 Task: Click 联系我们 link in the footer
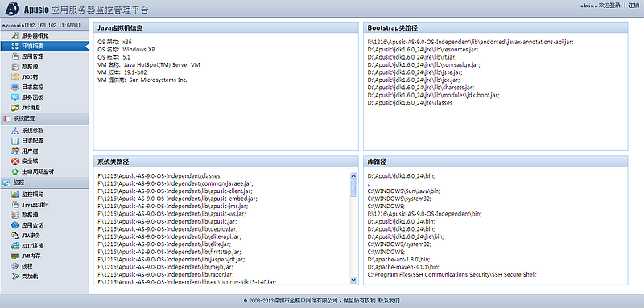389,301
